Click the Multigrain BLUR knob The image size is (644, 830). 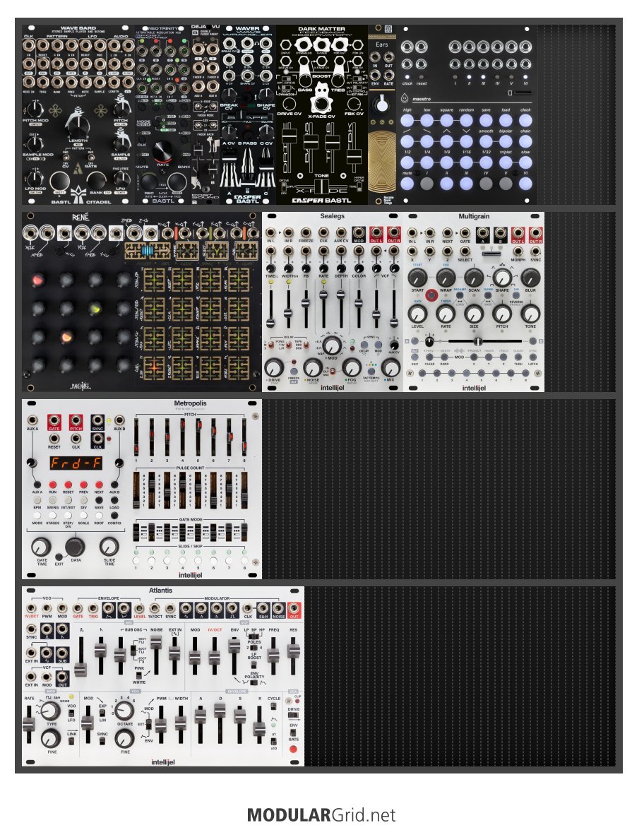point(530,278)
